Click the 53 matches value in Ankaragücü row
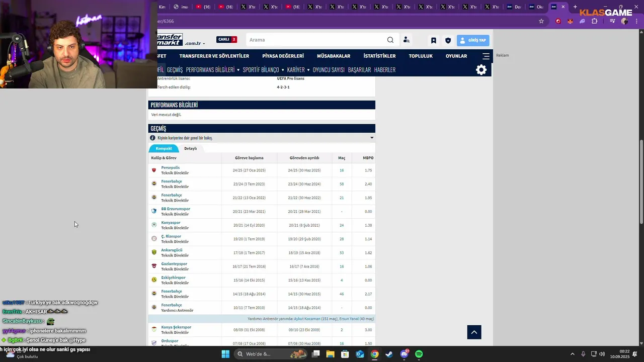 click(342, 253)
